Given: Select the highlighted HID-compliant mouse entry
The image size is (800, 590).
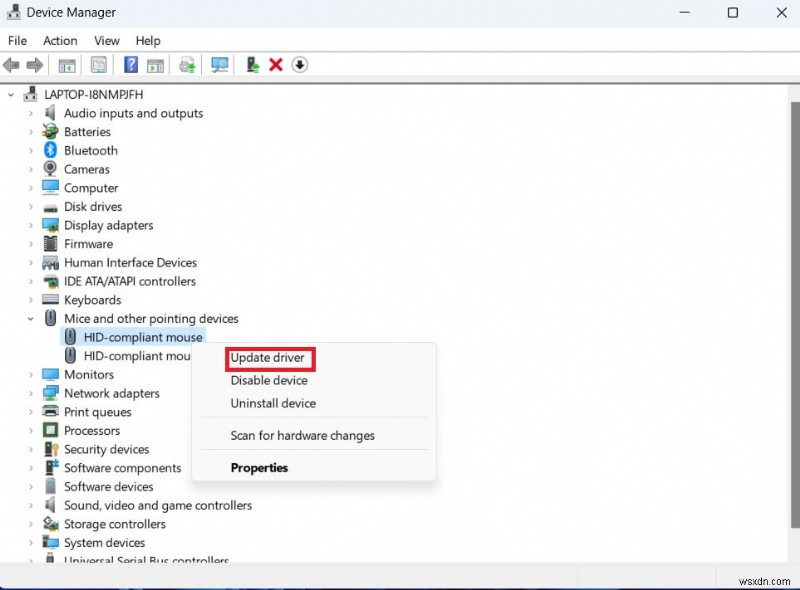Looking at the screenshot, I should tap(143, 337).
